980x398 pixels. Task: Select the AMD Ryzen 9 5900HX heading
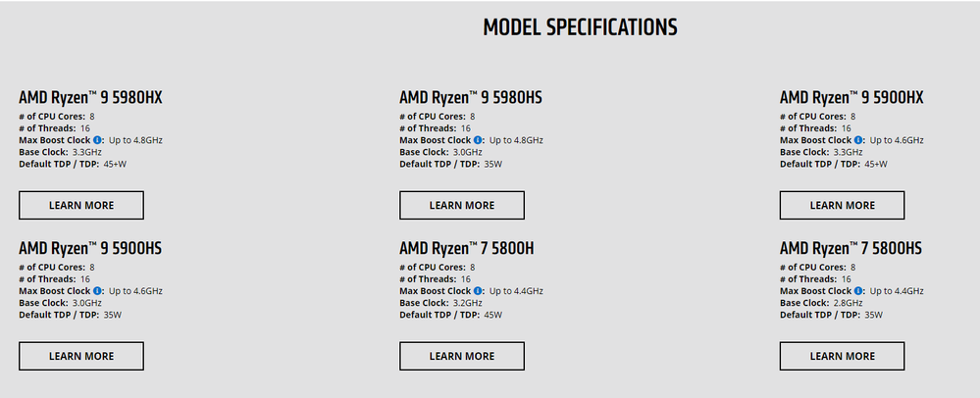tap(851, 98)
